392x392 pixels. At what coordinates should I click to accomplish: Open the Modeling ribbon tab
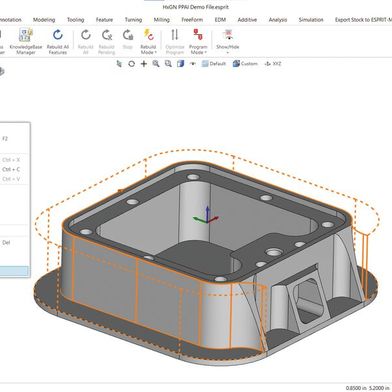(44, 20)
